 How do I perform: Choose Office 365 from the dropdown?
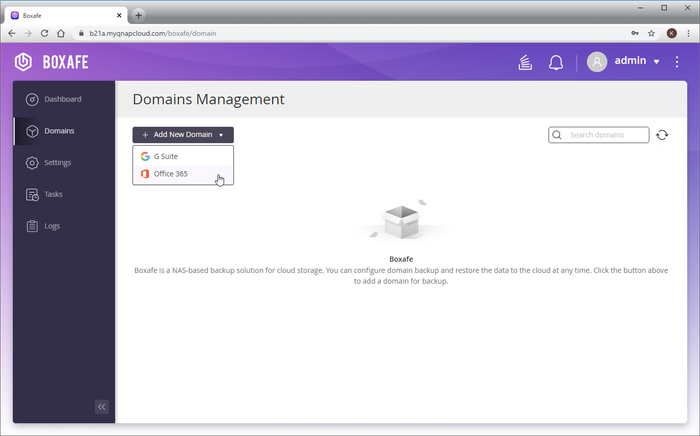(x=183, y=174)
